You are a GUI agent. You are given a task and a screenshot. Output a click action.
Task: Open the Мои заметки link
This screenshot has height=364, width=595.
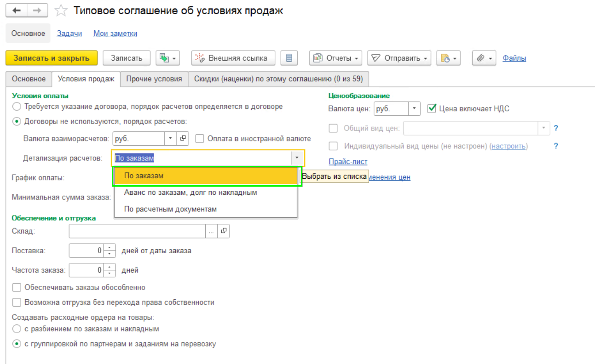(x=115, y=34)
